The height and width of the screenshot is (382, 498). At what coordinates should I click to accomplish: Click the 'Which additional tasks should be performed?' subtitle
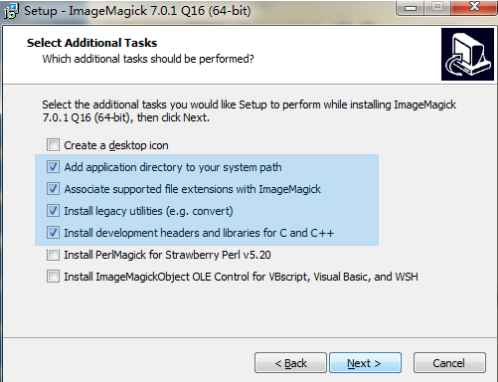tap(148, 59)
